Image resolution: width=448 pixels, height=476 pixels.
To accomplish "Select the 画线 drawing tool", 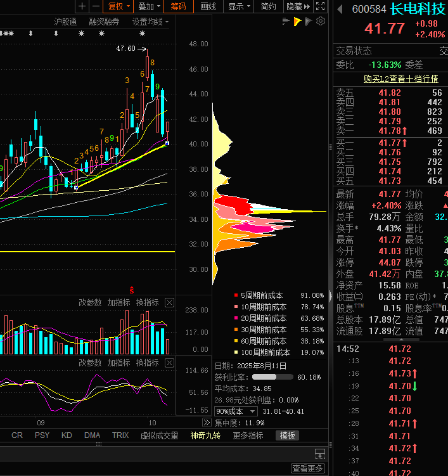I will coord(208,6).
